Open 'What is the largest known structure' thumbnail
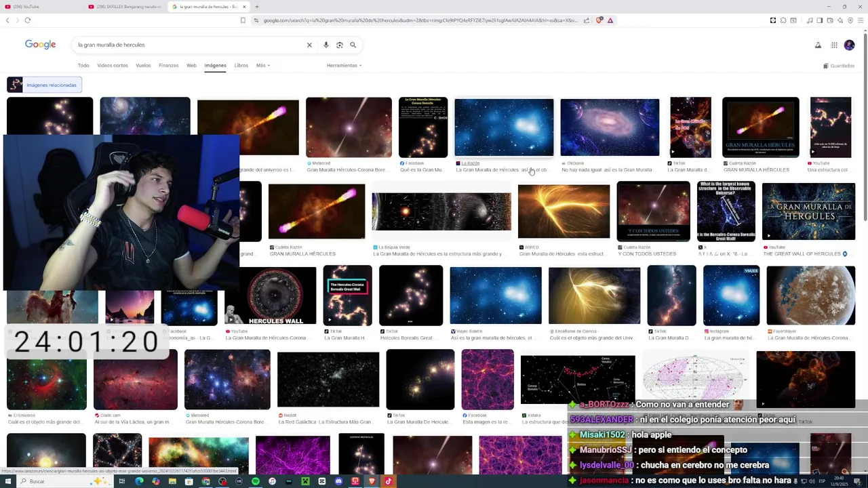Viewport: 868px width, 488px height. pyautogui.click(x=726, y=211)
